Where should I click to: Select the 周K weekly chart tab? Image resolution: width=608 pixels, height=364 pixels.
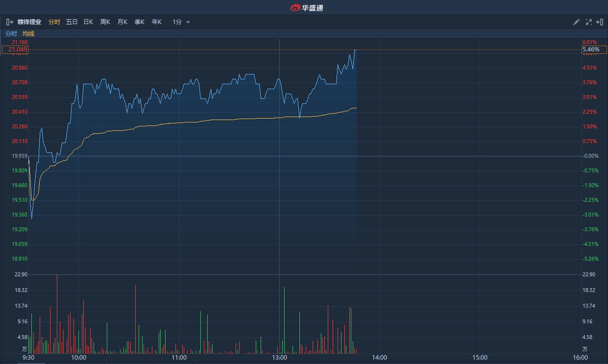(105, 22)
